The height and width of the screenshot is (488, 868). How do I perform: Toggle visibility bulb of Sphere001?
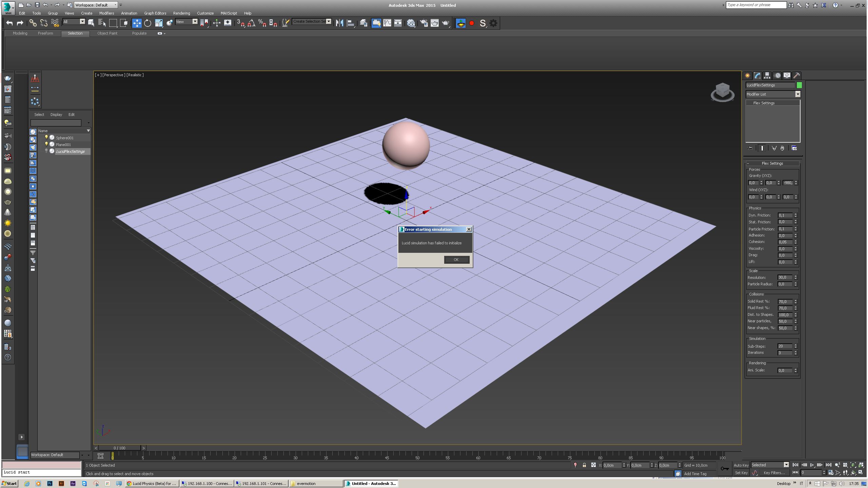pyautogui.click(x=46, y=138)
